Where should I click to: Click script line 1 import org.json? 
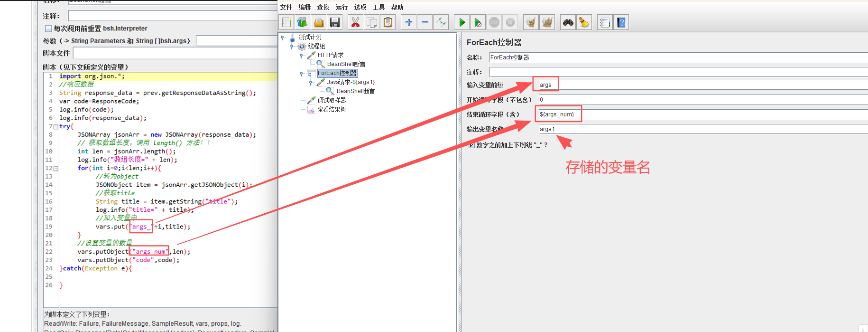click(92, 76)
